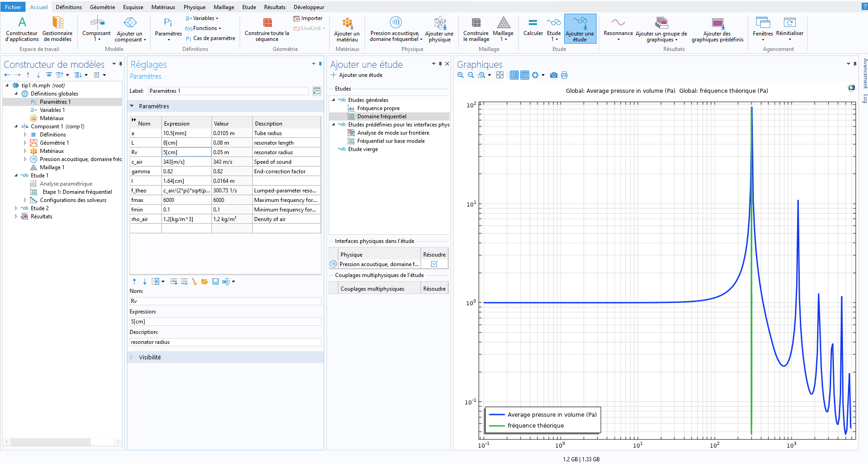The image size is (868, 464).
Task: Pin the Graphiques panel
Action: point(855,64)
